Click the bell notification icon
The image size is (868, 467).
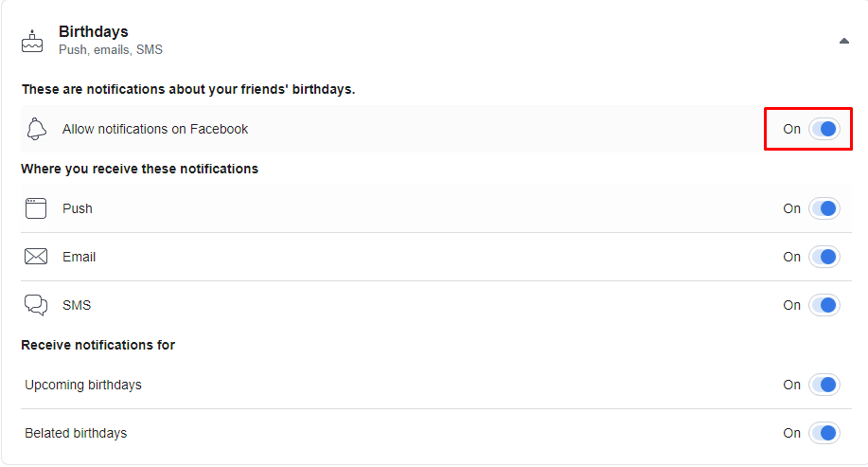(37, 129)
